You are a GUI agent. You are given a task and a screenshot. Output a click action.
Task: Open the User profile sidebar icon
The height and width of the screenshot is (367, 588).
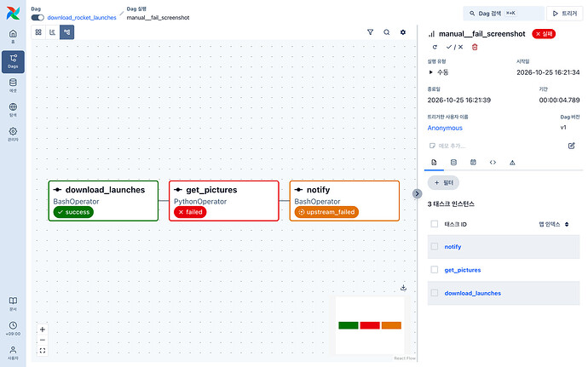13,353
